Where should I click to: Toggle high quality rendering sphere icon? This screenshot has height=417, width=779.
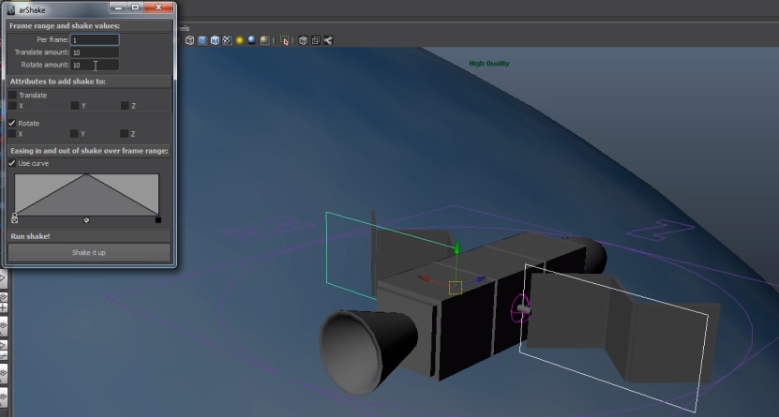(265, 41)
